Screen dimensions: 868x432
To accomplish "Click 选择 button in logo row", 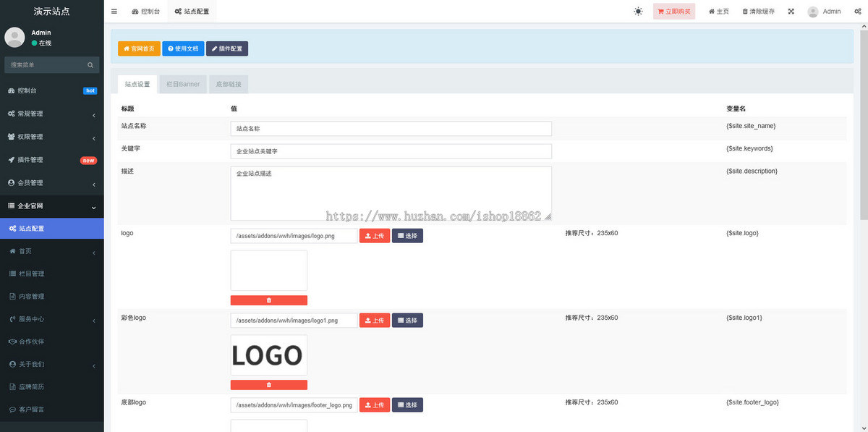I will tap(407, 236).
